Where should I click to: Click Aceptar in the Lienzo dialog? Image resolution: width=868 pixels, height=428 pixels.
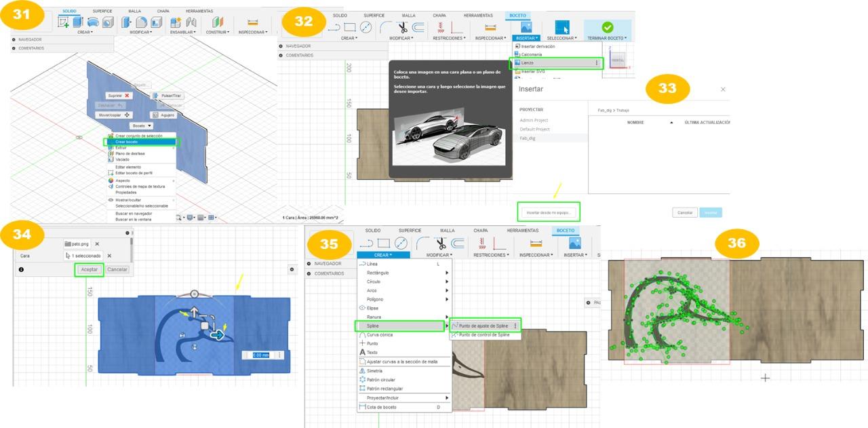pyautogui.click(x=89, y=269)
